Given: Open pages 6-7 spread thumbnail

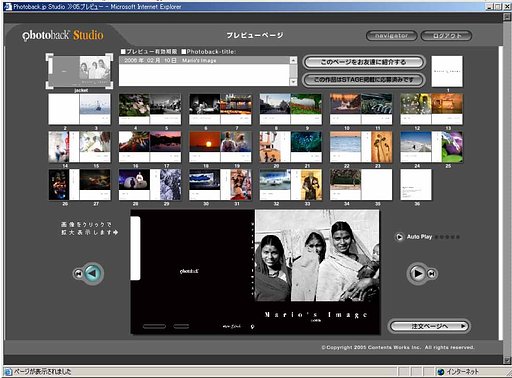Looking at the screenshot, I should pyautogui.click(x=220, y=109).
